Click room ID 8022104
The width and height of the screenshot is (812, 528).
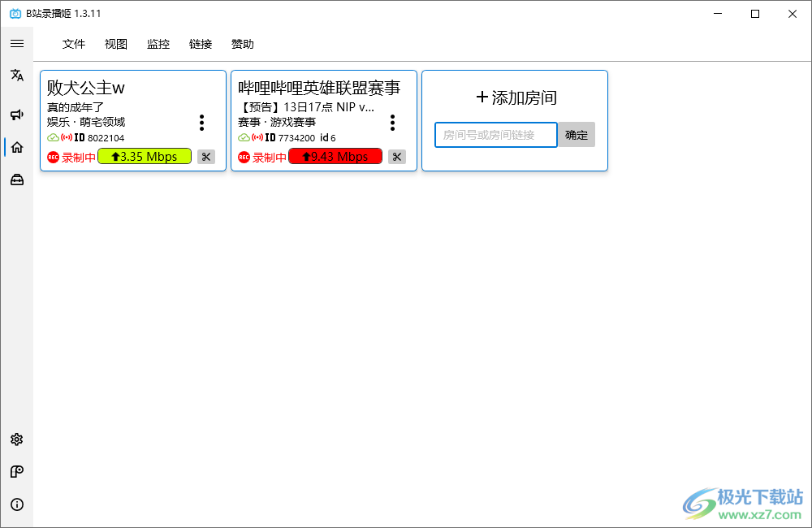pos(106,138)
